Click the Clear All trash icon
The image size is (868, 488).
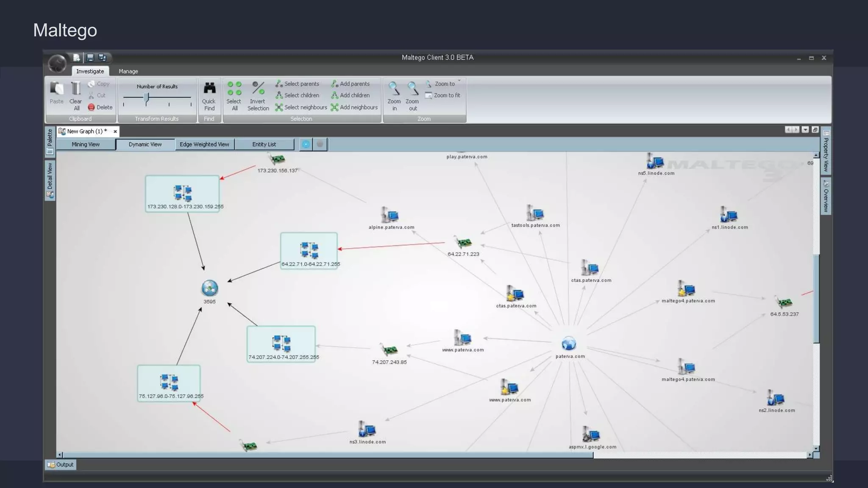coord(76,89)
